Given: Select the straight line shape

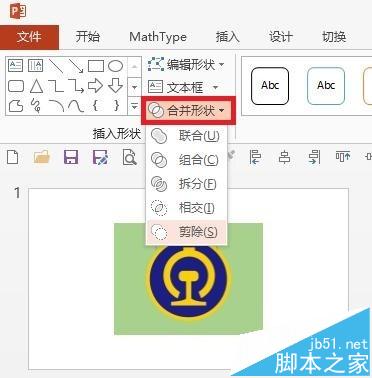Looking at the screenshot, I should [56, 66].
